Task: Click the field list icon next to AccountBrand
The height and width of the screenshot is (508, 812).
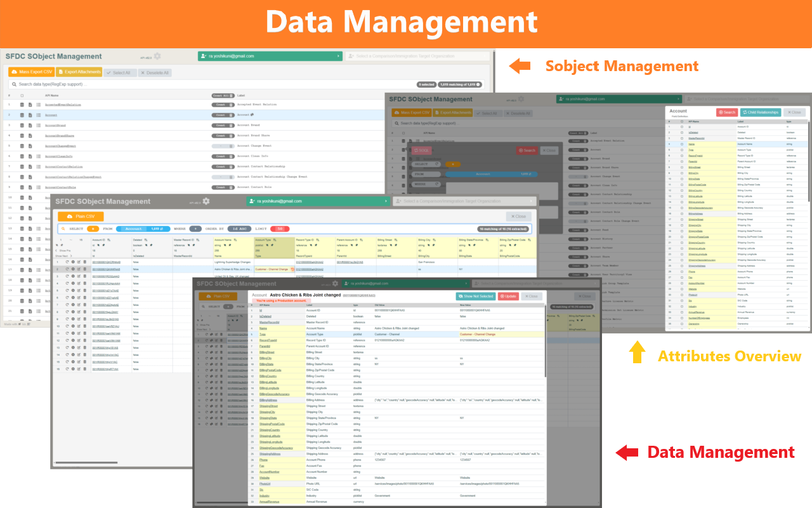Action: 39,125
